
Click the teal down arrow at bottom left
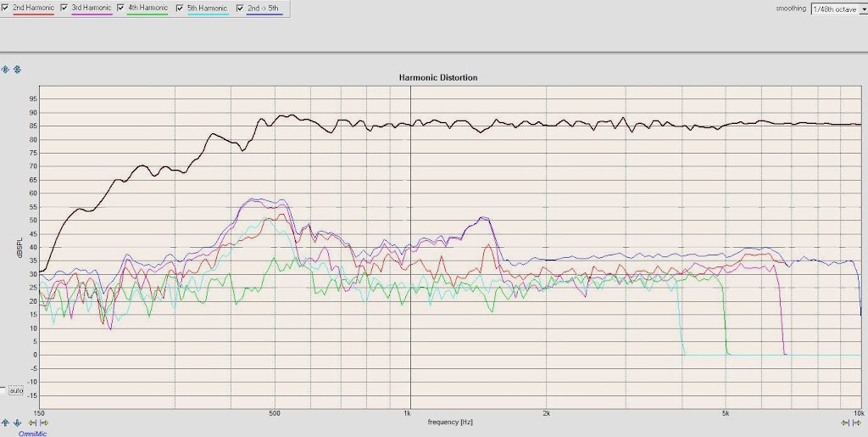coord(17,423)
